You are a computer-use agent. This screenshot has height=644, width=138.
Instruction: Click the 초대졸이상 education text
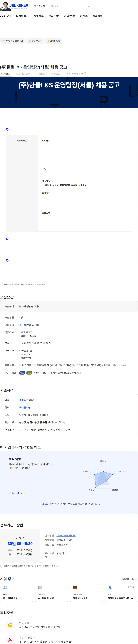(25, 407)
